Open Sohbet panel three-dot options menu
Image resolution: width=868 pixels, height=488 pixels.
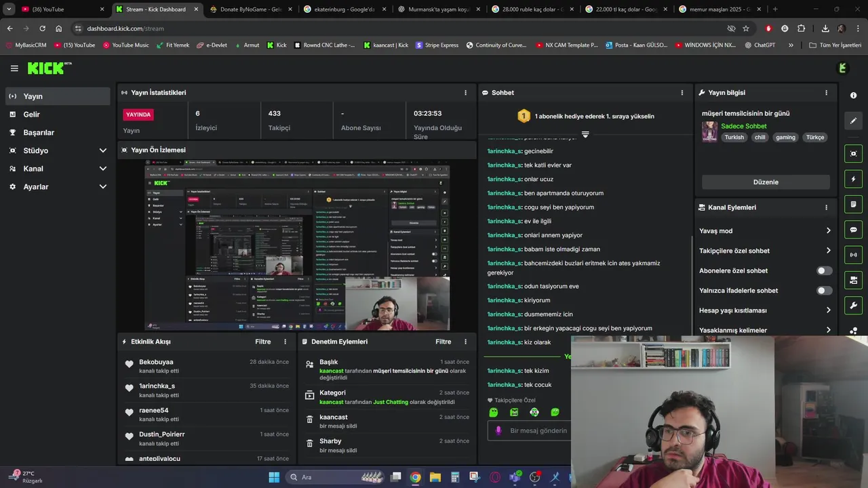(x=682, y=92)
